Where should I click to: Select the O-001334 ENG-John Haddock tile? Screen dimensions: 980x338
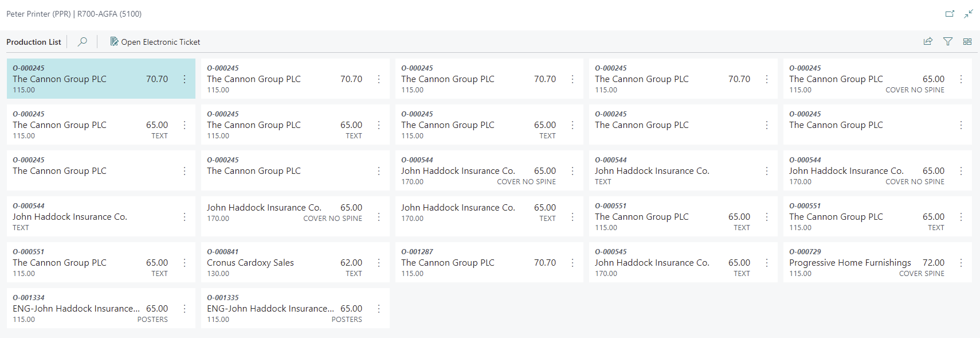pyautogui.click(x=101, y=308)
